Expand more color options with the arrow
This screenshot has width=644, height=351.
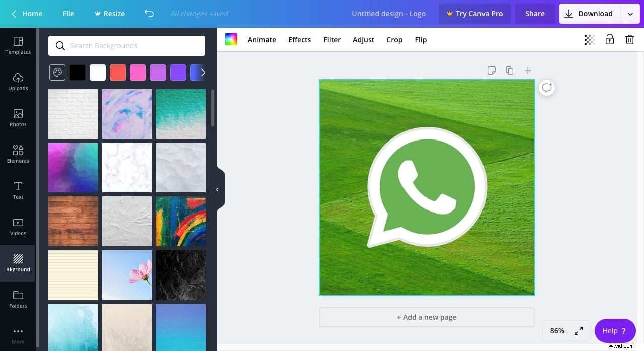[x=203, y=72]
